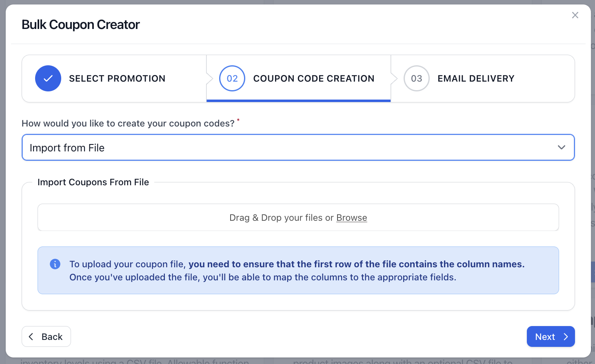Click the right arrow inside the Next button
The image size is (595, 364).
coord(566,336)
